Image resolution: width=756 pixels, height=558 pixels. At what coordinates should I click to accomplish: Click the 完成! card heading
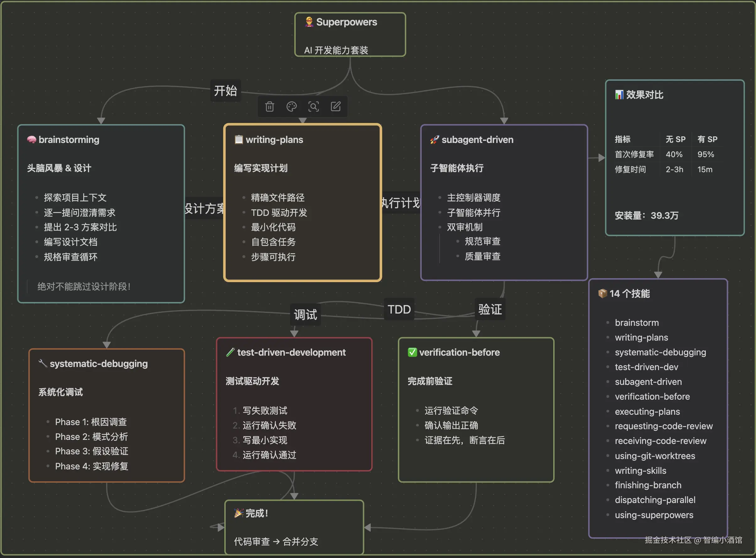point(256,513)
